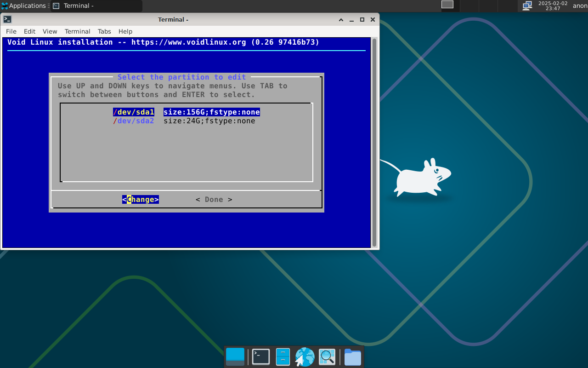
Task: Click the Show Desktop icon in the dock
Action: click(235, 357)
